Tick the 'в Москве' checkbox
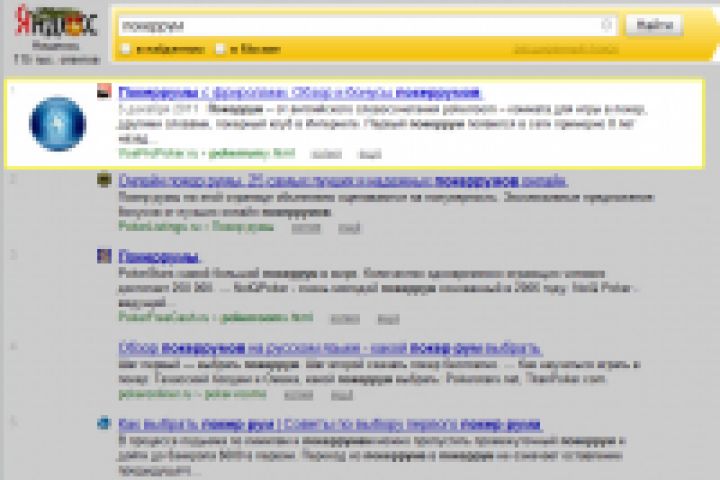Screen dimensions: 720x480 click(x=220, y=49)
